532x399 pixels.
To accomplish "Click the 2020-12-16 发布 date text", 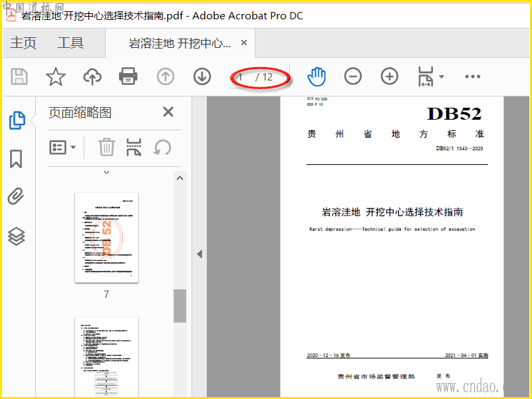I will 329,355.
